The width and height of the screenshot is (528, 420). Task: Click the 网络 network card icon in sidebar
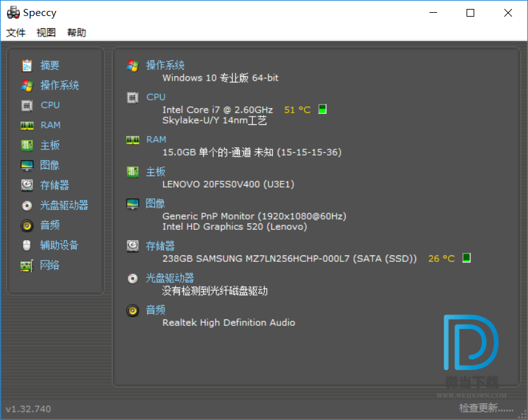27,266
